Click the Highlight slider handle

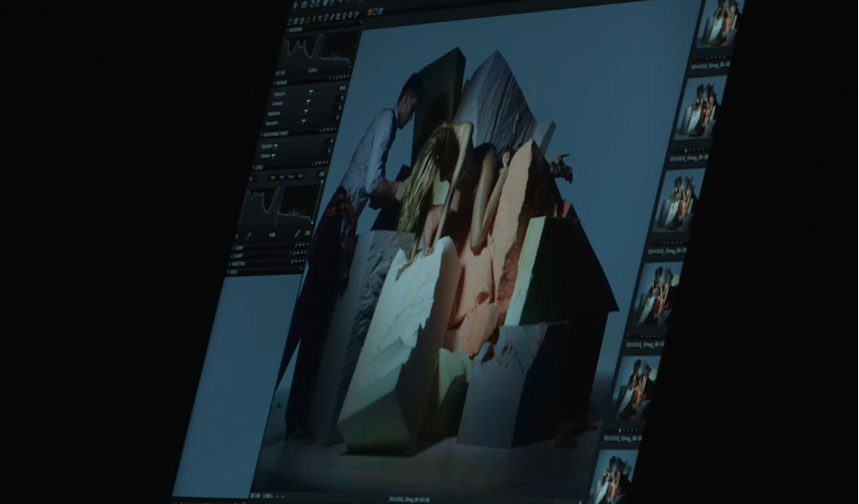click(275, 145)
